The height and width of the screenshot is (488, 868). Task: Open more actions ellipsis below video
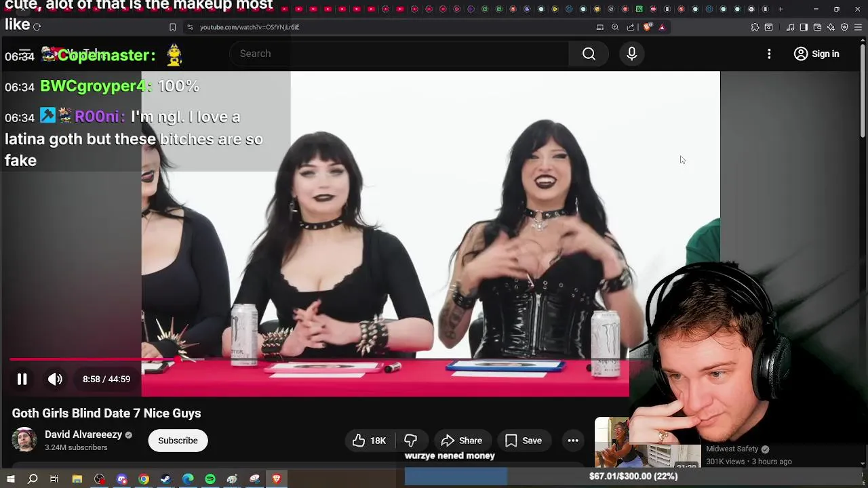[x=573, y=441]
